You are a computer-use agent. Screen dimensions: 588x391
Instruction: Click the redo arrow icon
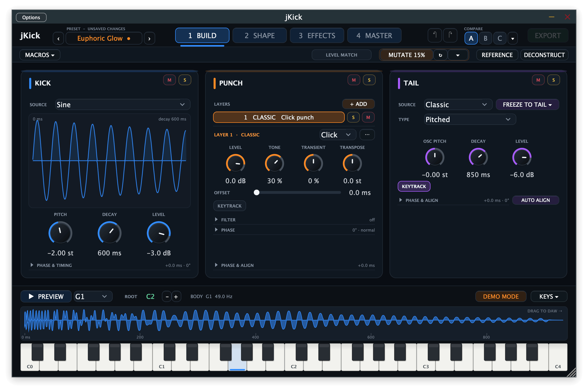pyautogui.click(x=450, y=35)
